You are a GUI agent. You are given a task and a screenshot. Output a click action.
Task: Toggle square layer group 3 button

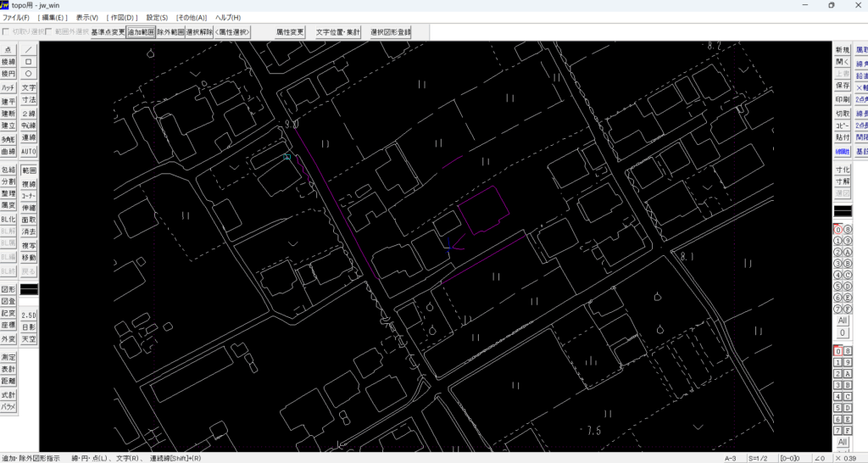pos(838,385)
